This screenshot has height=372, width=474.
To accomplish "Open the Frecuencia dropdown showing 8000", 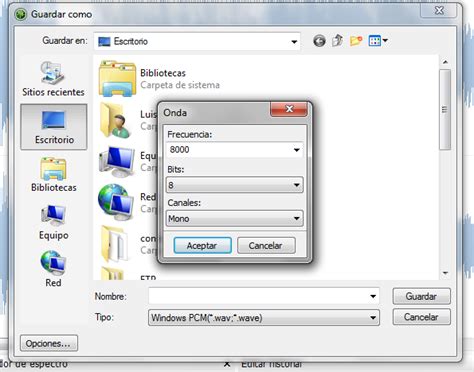I will 234,150.
